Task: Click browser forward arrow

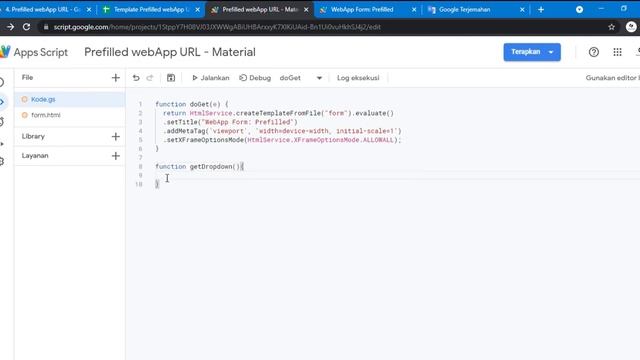Action: [x=10, y=27]
